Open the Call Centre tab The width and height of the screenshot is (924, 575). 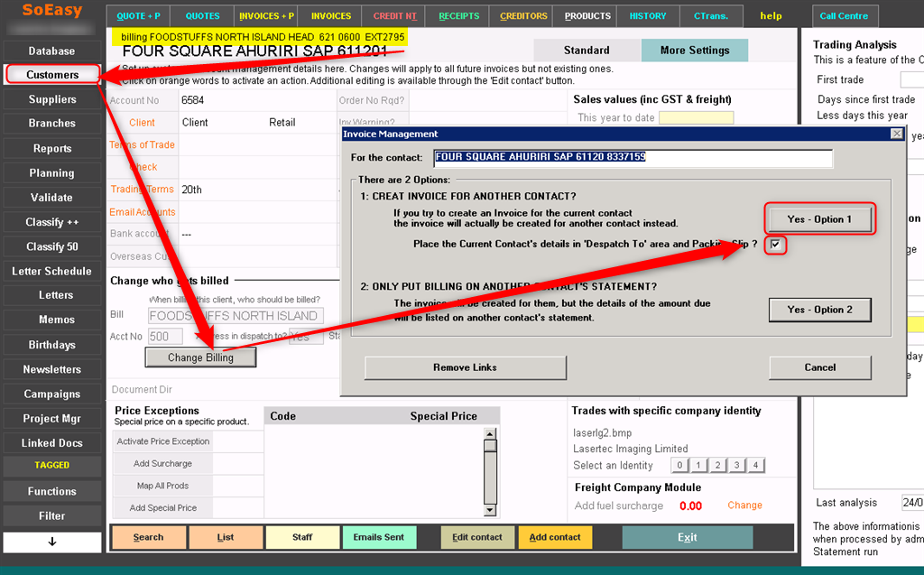844,16
